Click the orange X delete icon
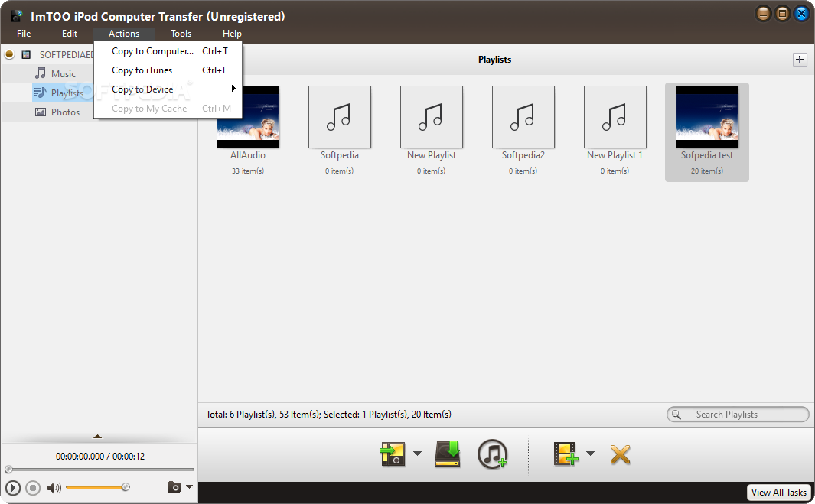This screenshot has width=815, height=504. tap(620, 454)
